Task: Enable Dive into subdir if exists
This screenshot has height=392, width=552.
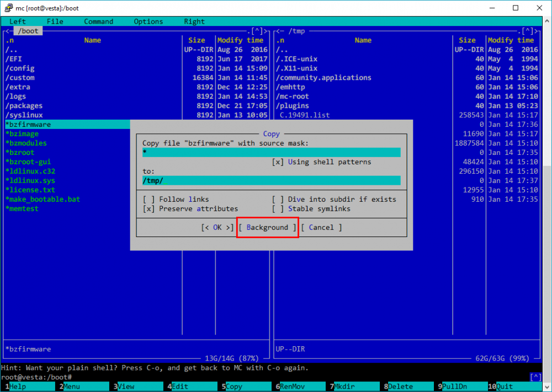Action: point(278,200)
